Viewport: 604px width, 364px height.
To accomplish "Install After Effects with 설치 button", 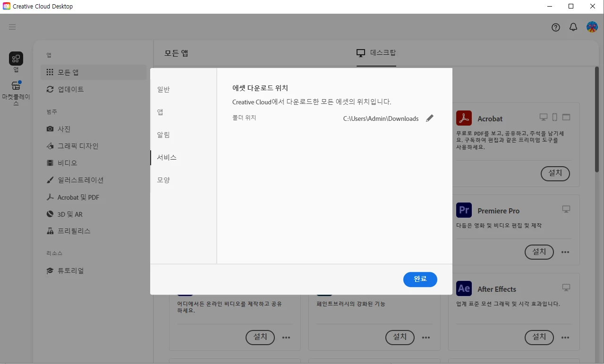I will point(539,337).
